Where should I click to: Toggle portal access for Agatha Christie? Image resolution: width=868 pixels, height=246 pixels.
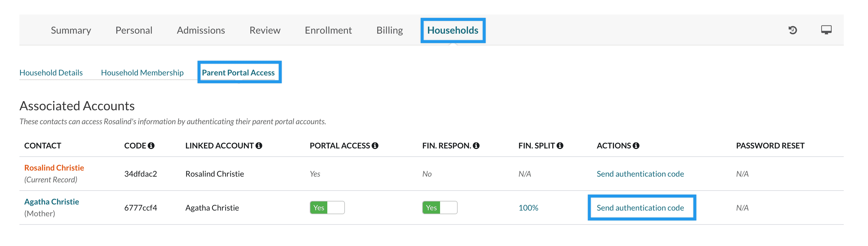[x=327, y=208]
